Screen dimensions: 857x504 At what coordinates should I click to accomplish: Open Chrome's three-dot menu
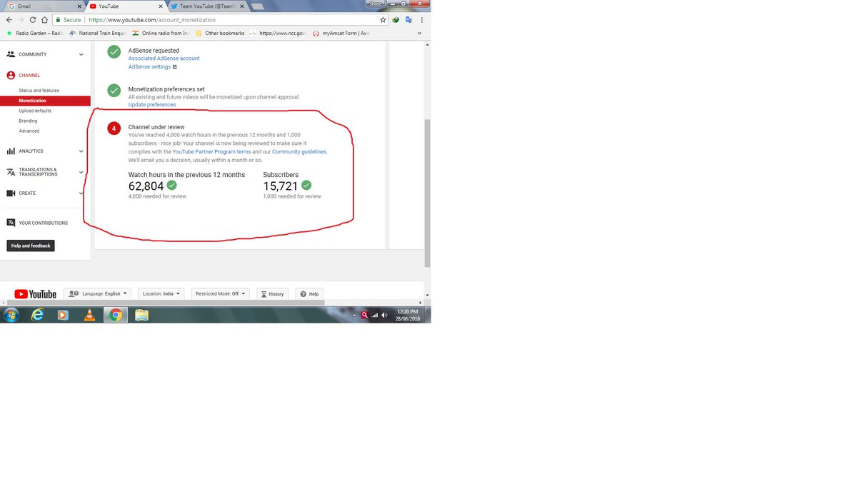click(422, 20)
